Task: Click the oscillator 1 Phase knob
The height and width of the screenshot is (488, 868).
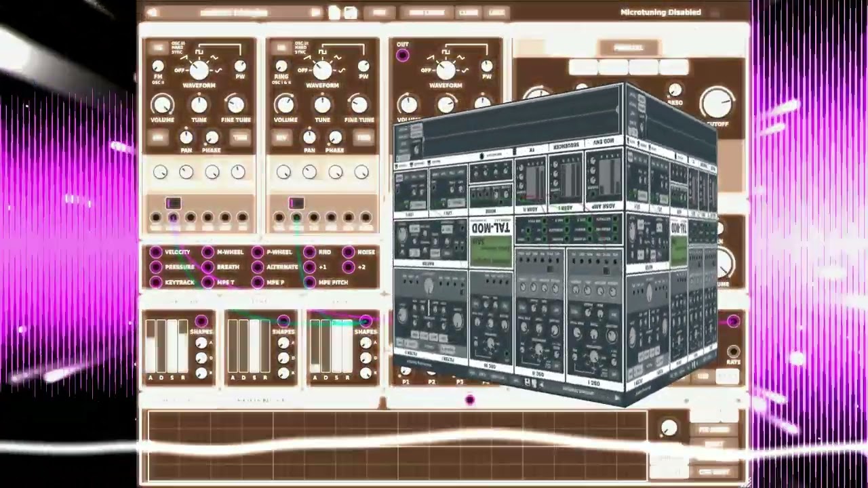Action: tap(211, 138)
